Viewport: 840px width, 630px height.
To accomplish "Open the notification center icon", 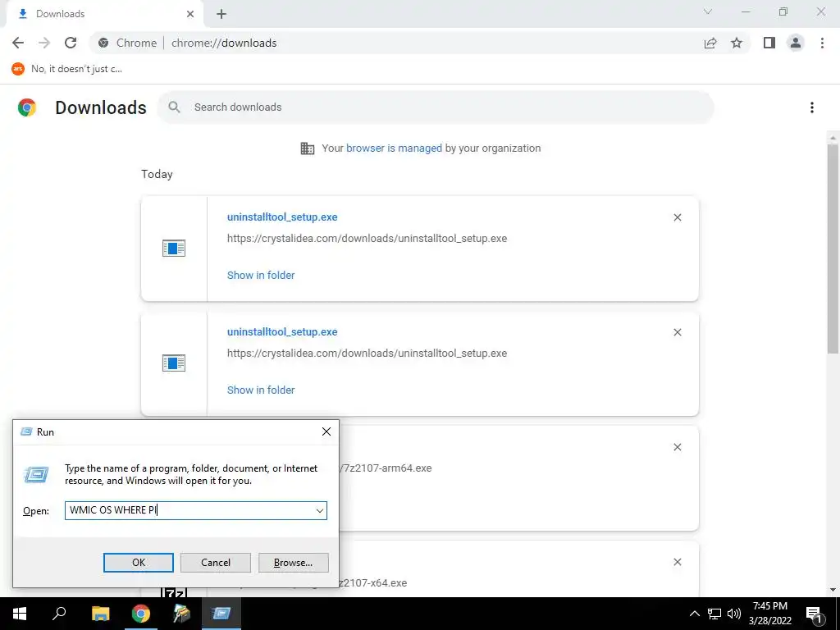I will pyautogui.click(x=814, y=614).
